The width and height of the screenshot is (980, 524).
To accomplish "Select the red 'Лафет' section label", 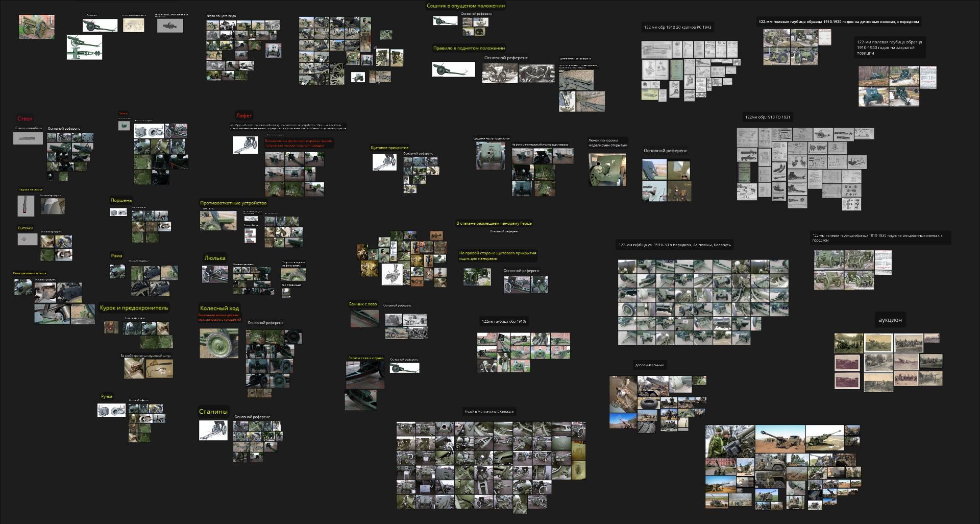I will pos(244,115).
